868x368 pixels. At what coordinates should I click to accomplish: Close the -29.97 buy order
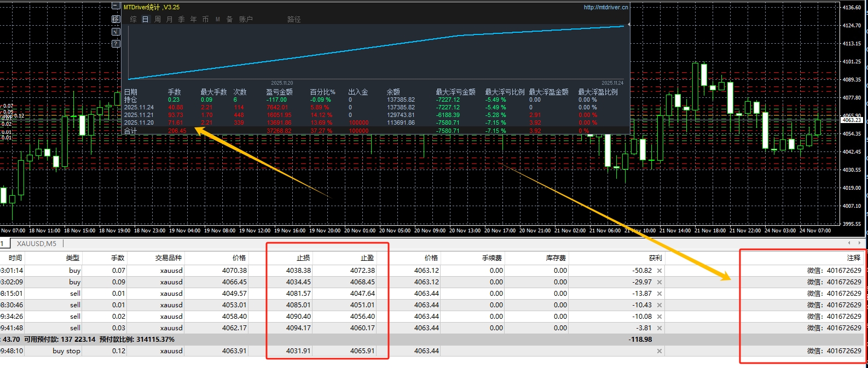[659, 282]
